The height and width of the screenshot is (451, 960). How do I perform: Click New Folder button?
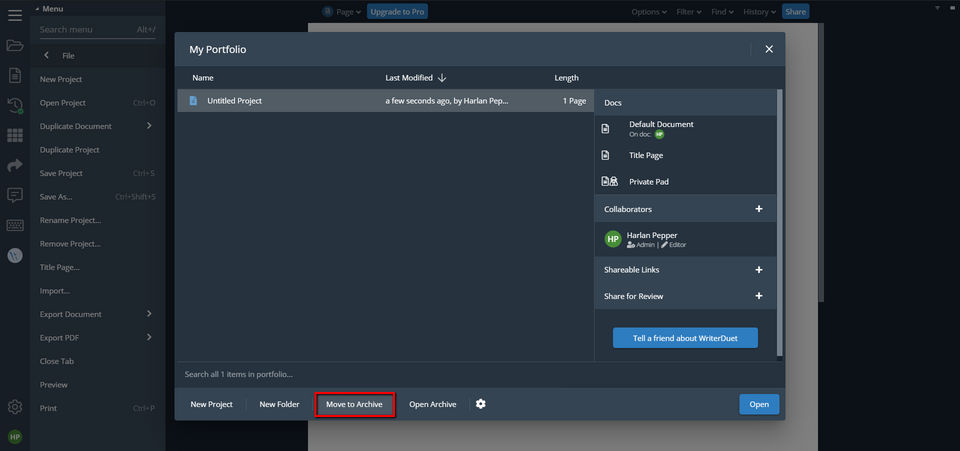pyautogui.click(x=279, y=404)
